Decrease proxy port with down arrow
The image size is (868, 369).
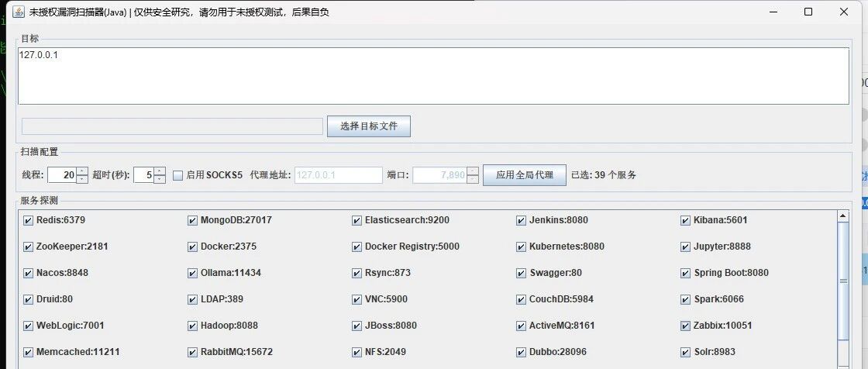[x=473, y=179]
